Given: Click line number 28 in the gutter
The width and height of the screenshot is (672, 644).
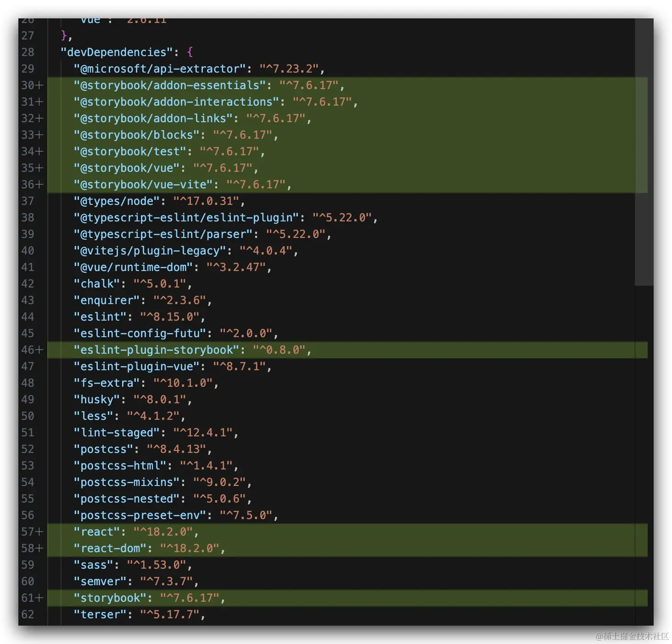Looking at the screenshot, I should [x=28, y=52].
